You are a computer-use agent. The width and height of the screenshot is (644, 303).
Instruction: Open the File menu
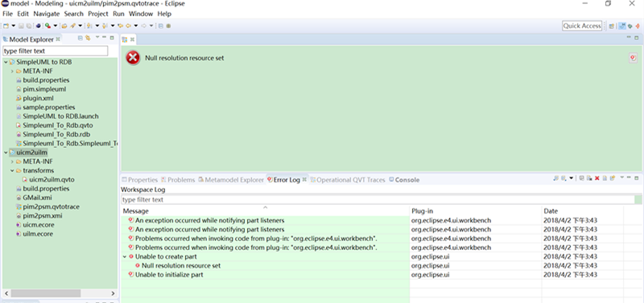pos(8,14)
